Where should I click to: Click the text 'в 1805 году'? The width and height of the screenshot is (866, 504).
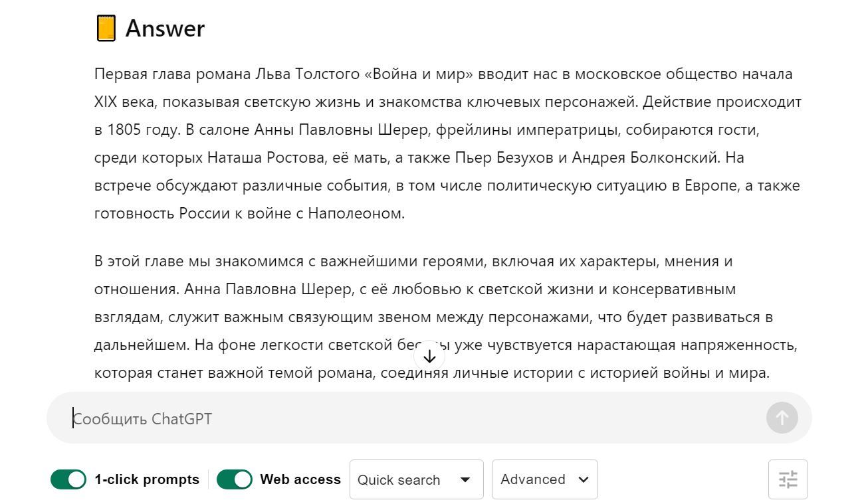[x=136, y=130]
